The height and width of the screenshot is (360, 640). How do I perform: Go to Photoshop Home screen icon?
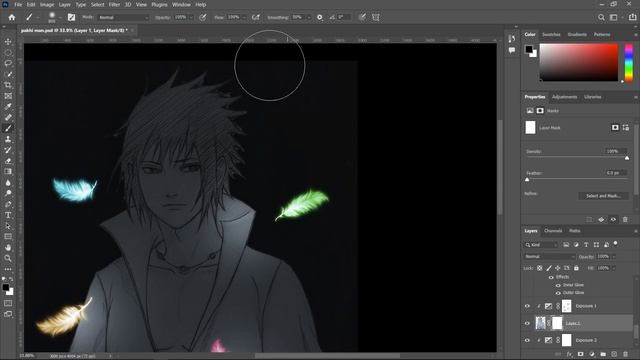tap(12, 17)
